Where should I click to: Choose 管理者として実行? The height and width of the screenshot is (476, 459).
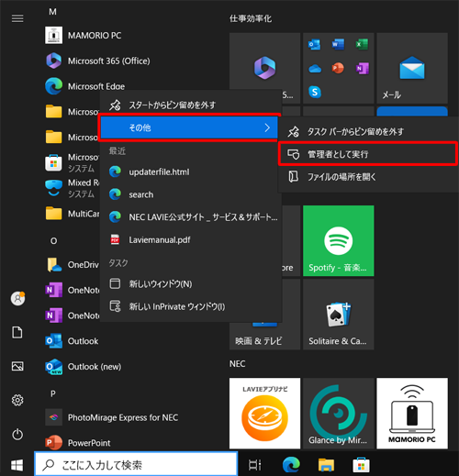(x=367, y=154)
